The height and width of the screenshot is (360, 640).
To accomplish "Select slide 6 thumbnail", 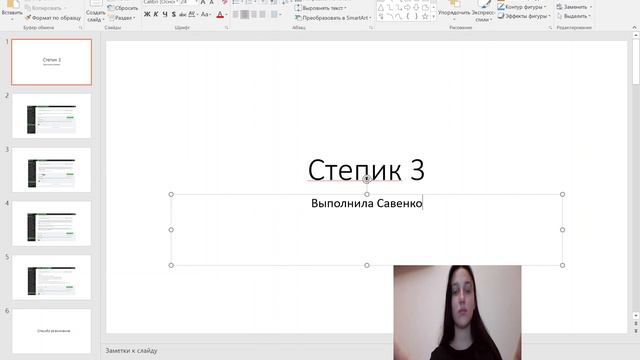I will click(x=51, y=331).
